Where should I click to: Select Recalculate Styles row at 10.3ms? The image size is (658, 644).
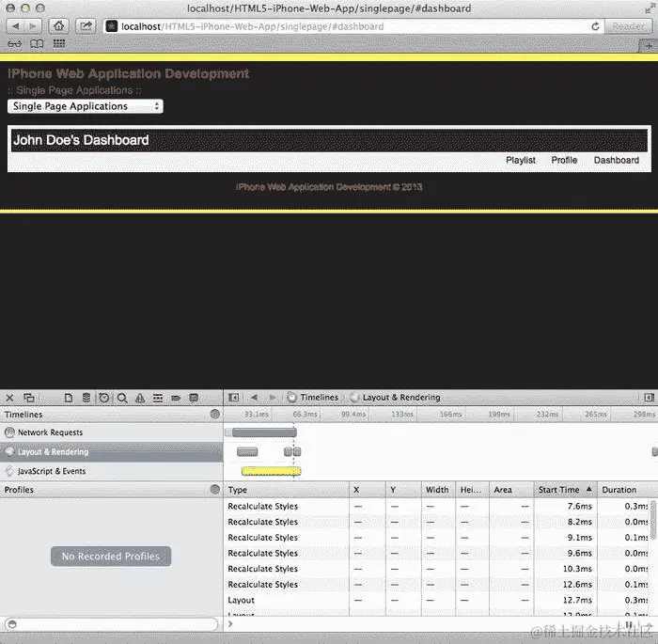[438, 569]
